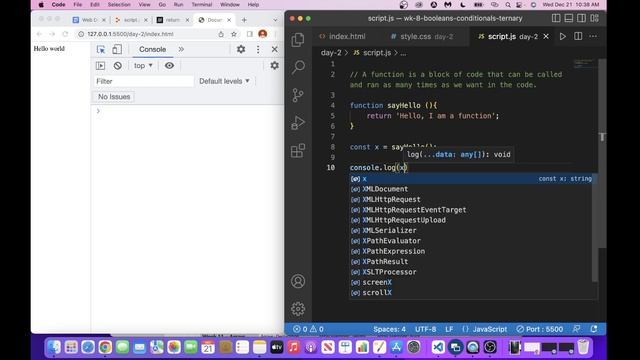
Task: Toggle the device toolbar in DevTools
Action: click(x=117, y=49)
